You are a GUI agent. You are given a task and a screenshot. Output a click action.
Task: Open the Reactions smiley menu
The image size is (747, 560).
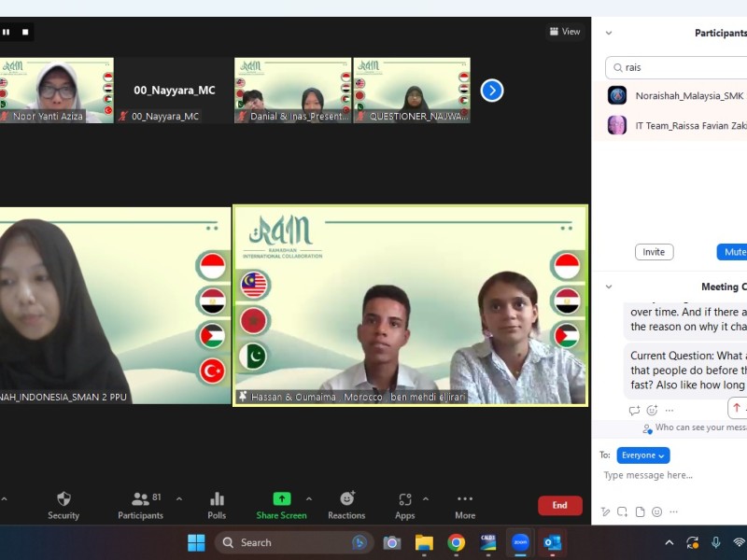(346, 505)
